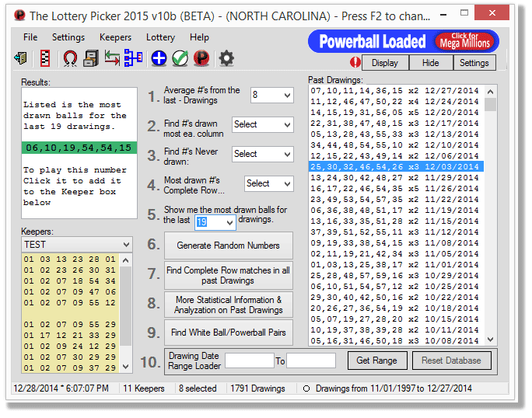Open the Lottery menu

(x=160, y=37)
